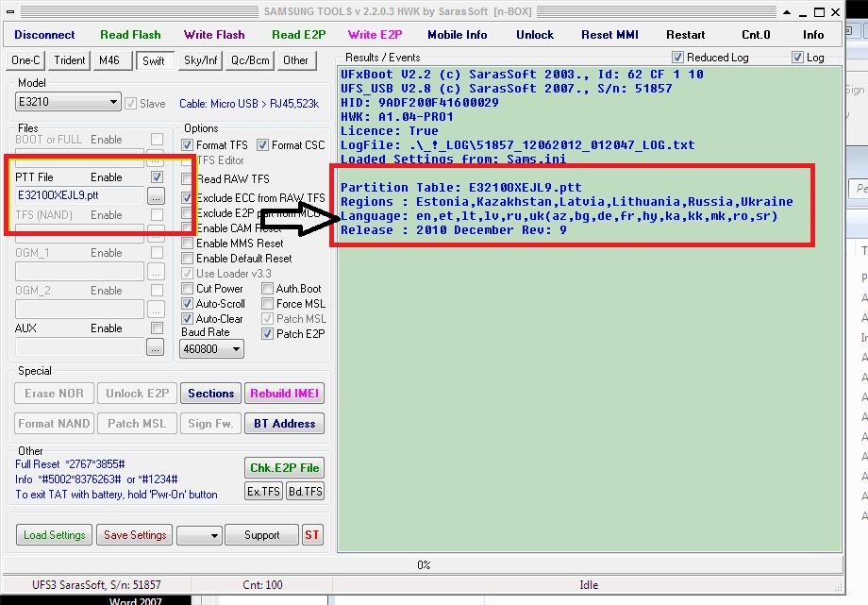Click the AUX file path field
868x605 pixels.
pyautogui.click(x=79, y=347)
